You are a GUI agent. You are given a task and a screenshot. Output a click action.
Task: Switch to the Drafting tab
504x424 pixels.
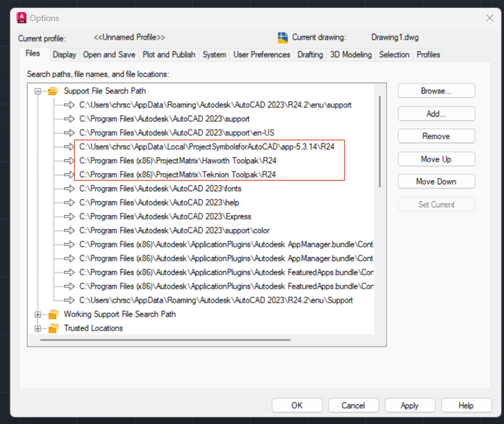click(x=310, y=54)
